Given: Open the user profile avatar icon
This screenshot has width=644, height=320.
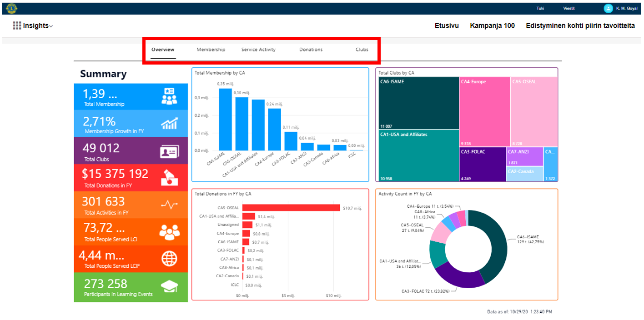Looking at the screenshot, I should [608, 8].
